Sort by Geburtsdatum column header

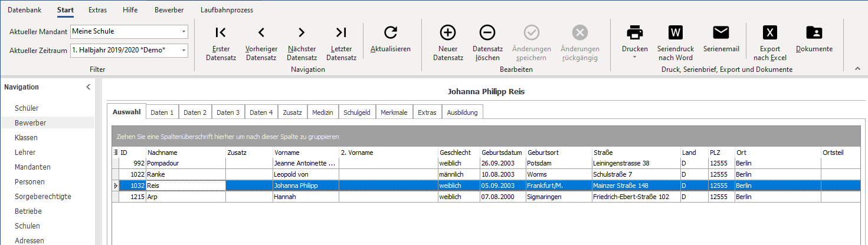click(503, 153)
